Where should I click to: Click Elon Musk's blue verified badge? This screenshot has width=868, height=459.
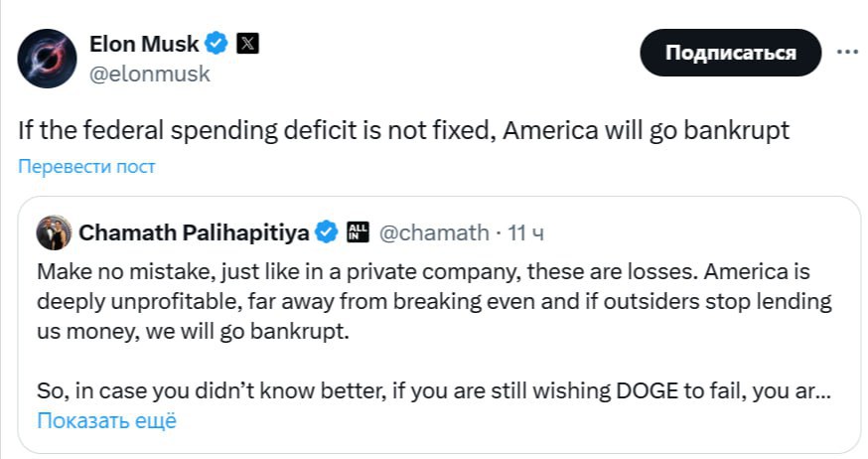(x=217, y=44)
